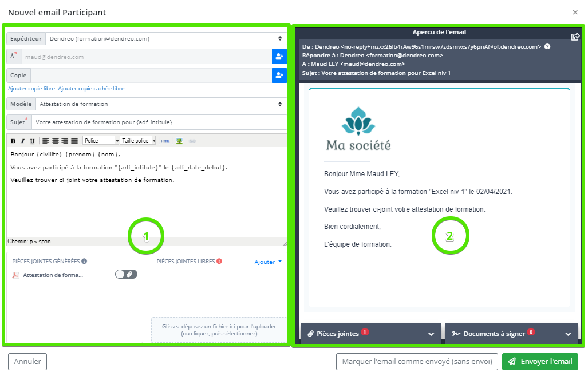Open the Police font dropdown
The height and width of the screenshot is (376, 588).
pyautogui.click(x=101, y=141)
